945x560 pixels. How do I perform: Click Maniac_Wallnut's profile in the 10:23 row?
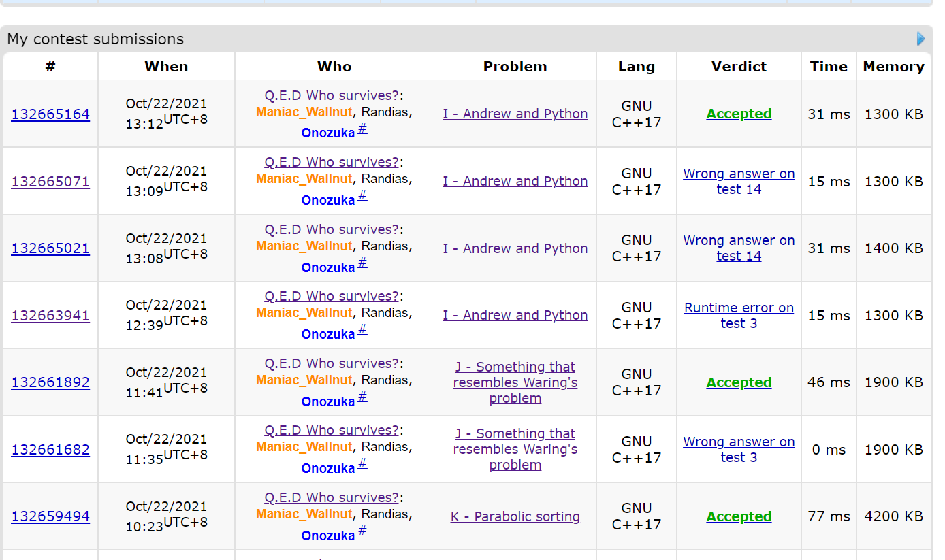pos(304,514)
